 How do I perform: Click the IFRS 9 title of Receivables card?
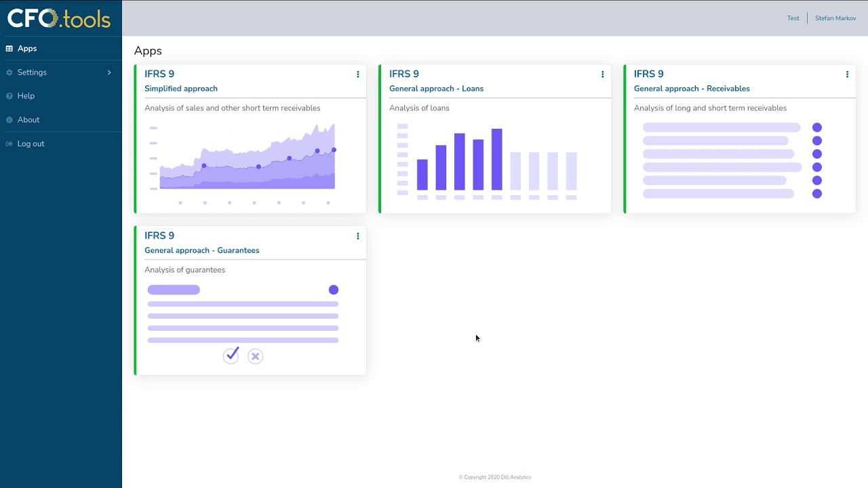pos(649,74)
